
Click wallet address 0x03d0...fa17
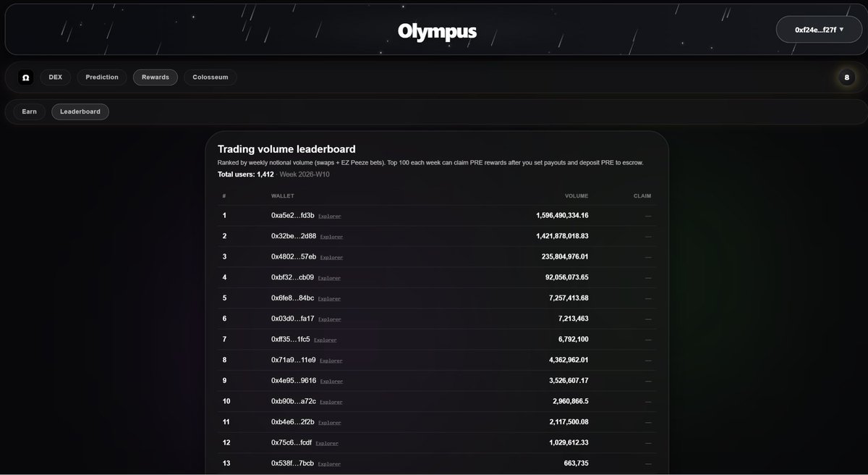pyautogui.click(x=292, y=319)
